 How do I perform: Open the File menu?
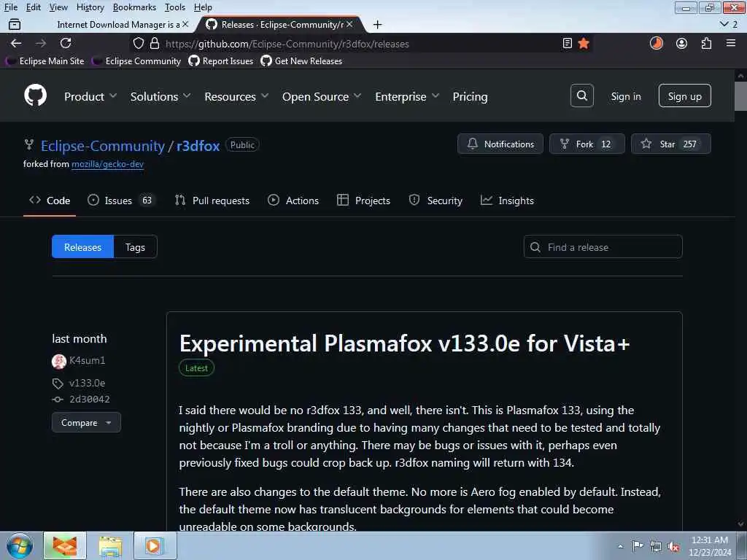coord(10,7)
